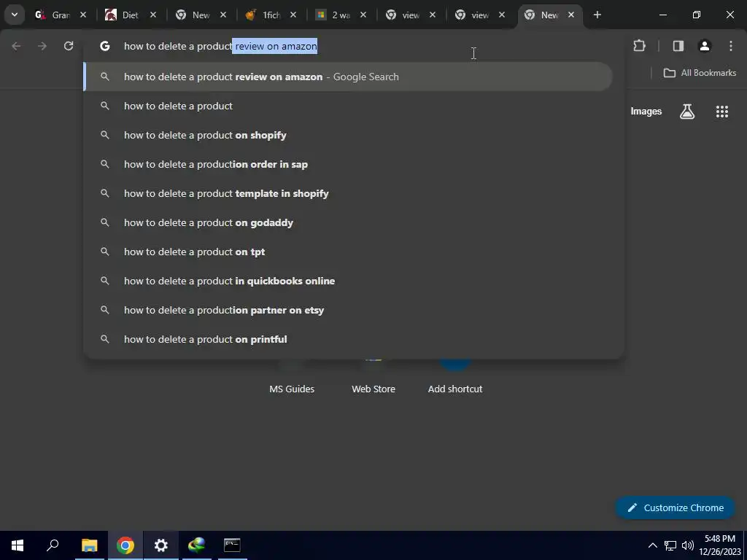Screen dimensions: 747x560
Task: Close the active New Tab
Action: tap(570, 15)
